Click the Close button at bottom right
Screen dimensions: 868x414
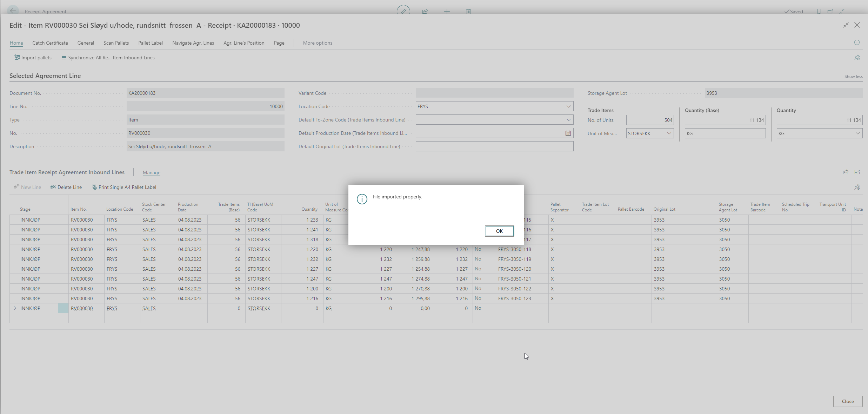[848, 401]
